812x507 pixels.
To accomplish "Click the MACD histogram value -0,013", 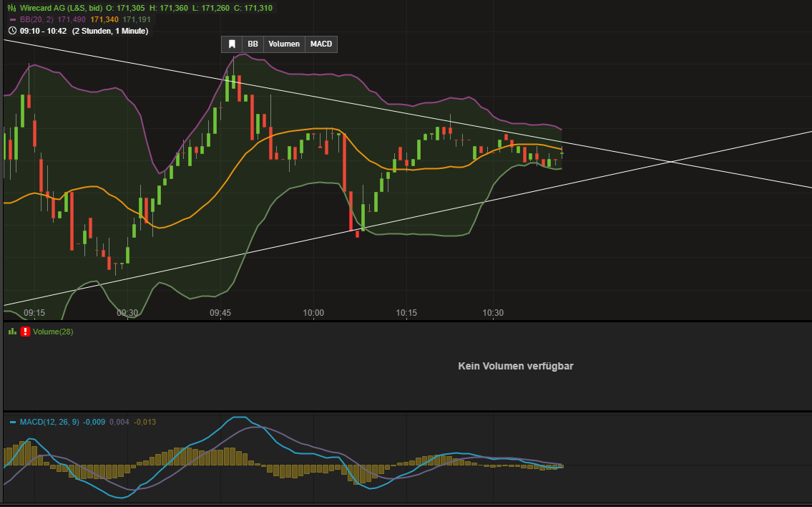I will tap(145, 422).
